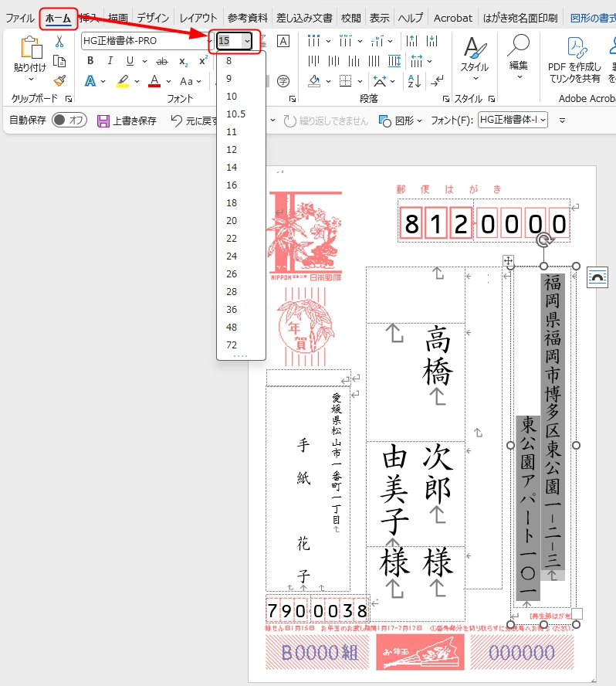
Task: Choose font size 72 from the list
Action: click(241, 345)
